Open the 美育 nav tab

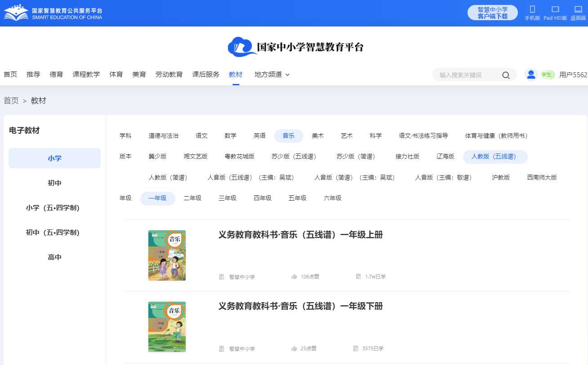click(139, 75)
